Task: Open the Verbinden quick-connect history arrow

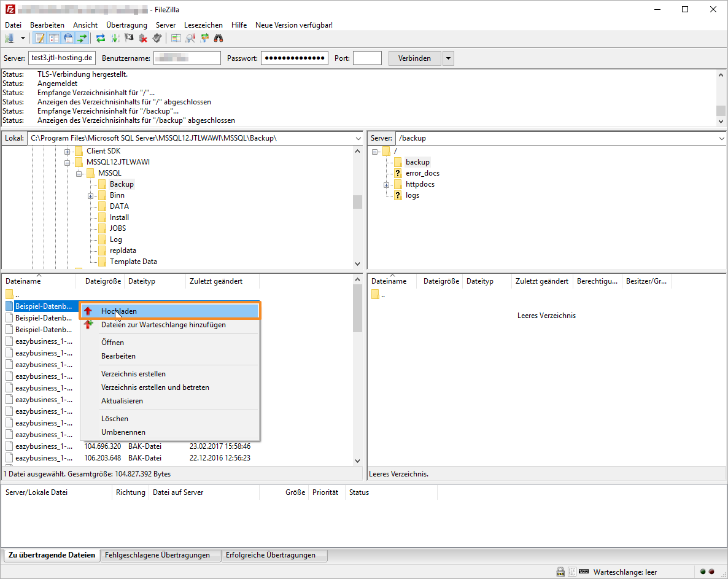Action: (448, 58)
